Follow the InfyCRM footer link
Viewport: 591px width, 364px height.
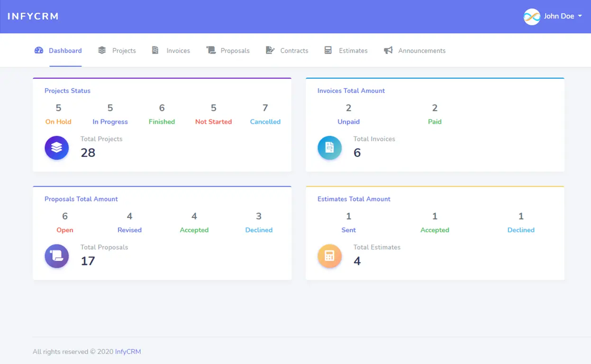point(128,352)
